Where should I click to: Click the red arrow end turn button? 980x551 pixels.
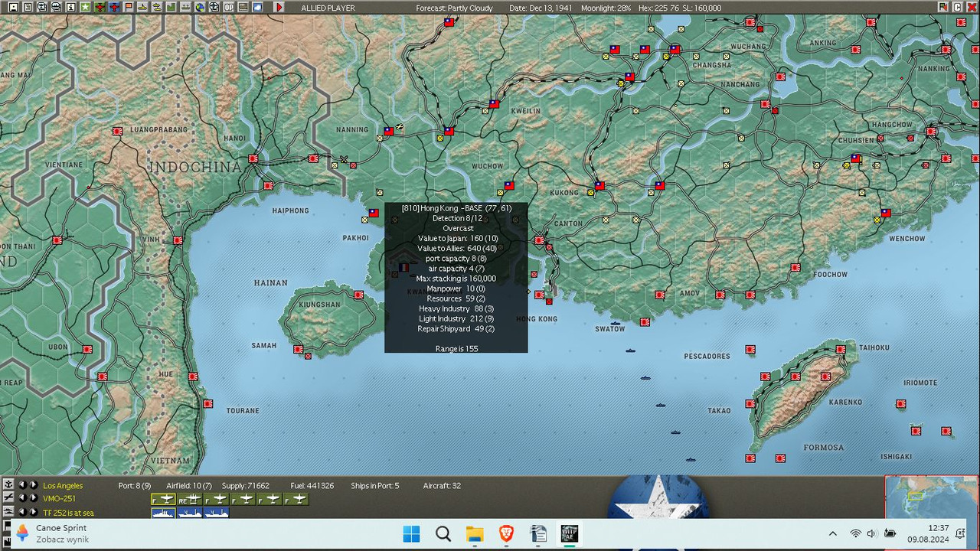pyautogui.click(x=279, y=7)
